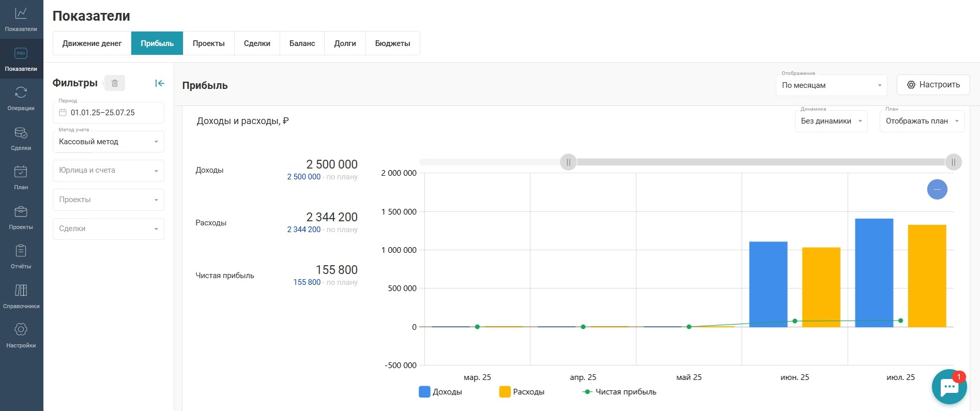Expand the Метод учета dropdown
980x411 pixels.
click(109, 142)
